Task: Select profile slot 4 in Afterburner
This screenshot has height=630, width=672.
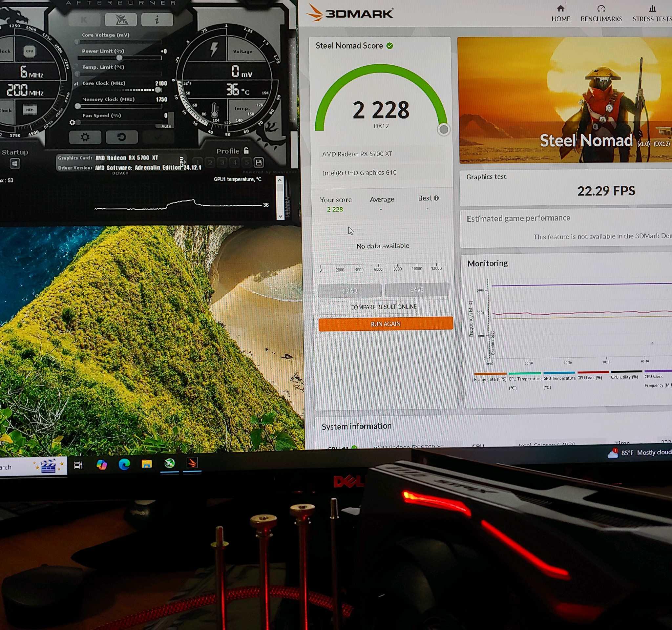Action: (235, 162)
